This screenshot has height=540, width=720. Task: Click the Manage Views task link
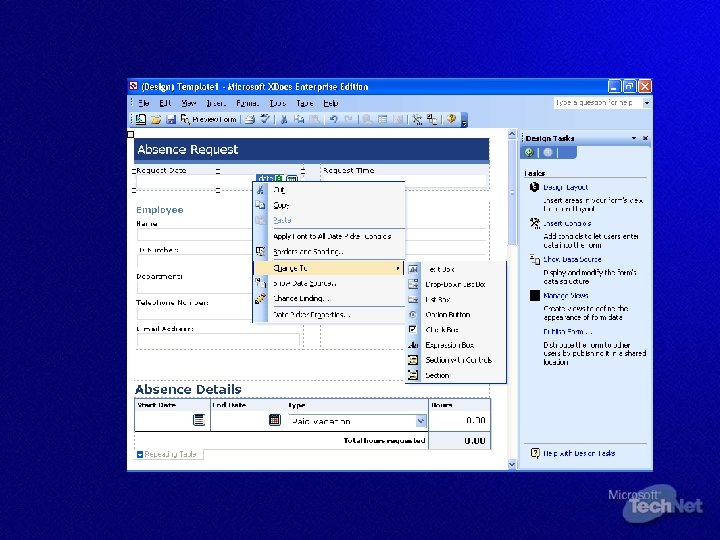(x=566, y=296)
